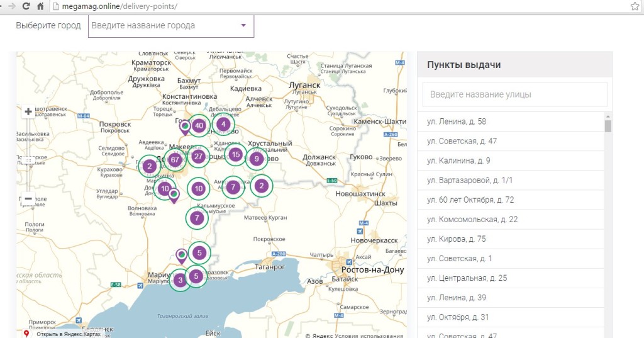The image size is (644, 338).
Task: Select address 'ул. Советская, д. 47' below 'ул. Ленина, д. 58'
Action: point(511,141)
